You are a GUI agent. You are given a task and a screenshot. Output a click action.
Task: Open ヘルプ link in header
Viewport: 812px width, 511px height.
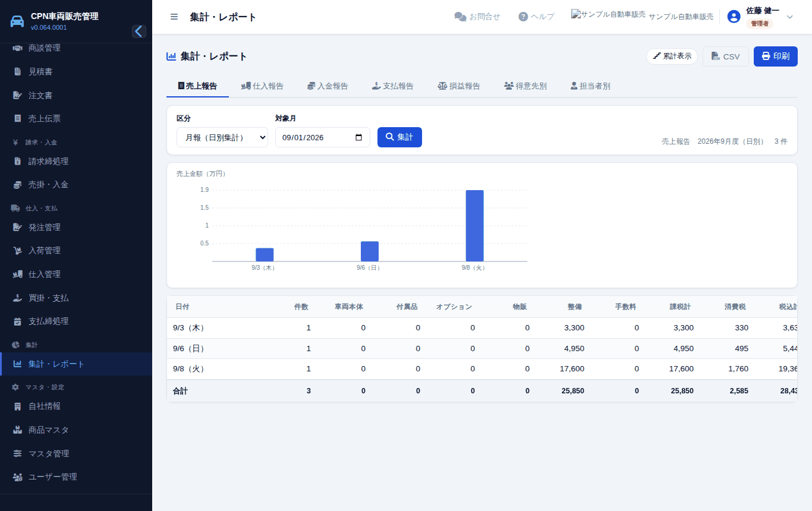536,17
